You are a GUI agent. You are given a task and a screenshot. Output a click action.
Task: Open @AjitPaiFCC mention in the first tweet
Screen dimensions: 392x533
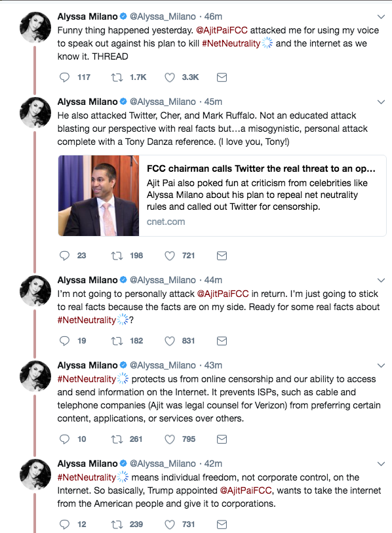point(222,30)
